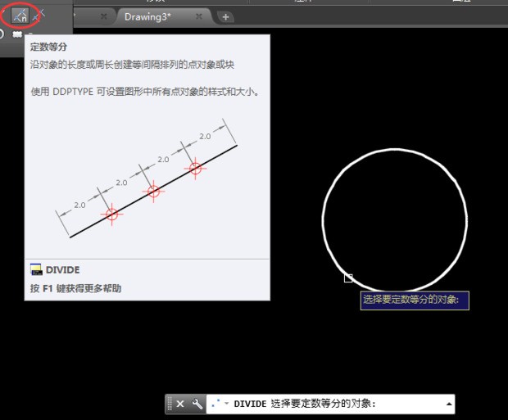This screenshot has width=508, height=420.
Task: Open a new drawing tab with plus
Action: click(x=225, y=17)
